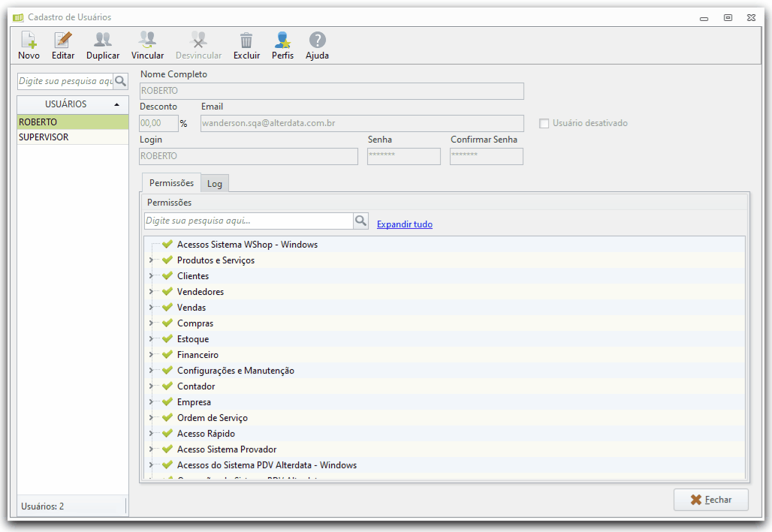Expand the Acesso Sistema Provador node
The height and width of the screenshot is (532, 772).
(151, 449)
